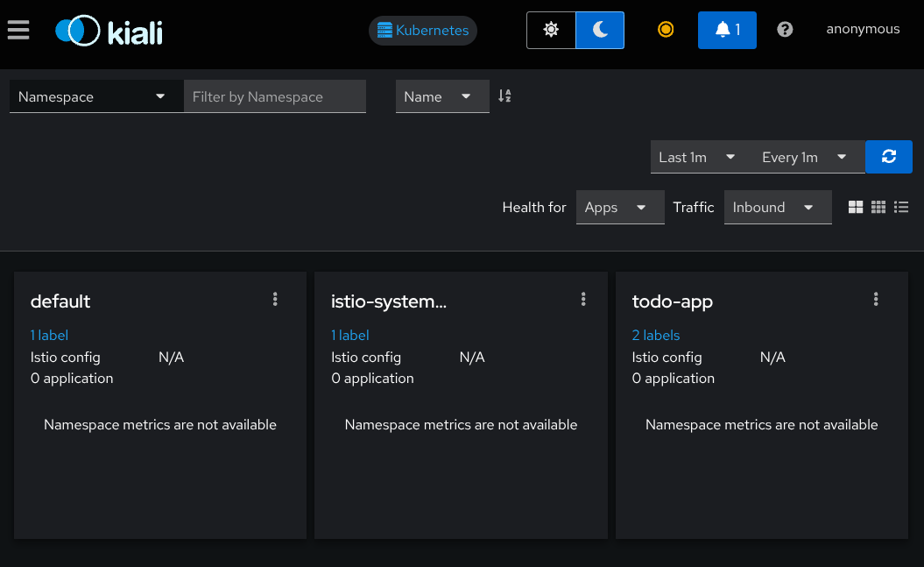Click the Kiali logo
Image resolution: width=924 pixels, height=567 pixels.
pyautogui.click(x=109, y=31)
